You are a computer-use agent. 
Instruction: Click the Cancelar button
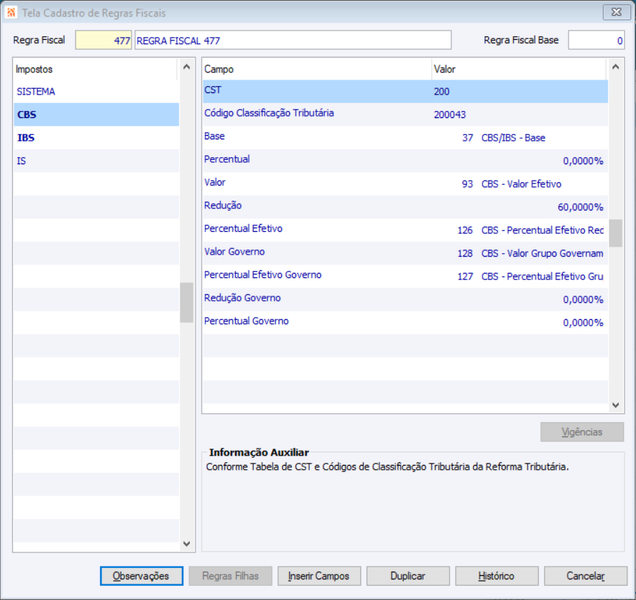coord(586,576)
